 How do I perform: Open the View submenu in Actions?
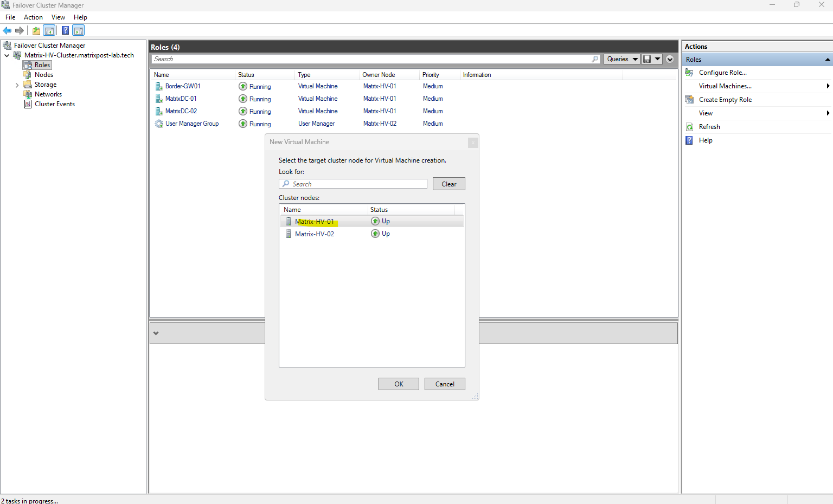(706, 113)
